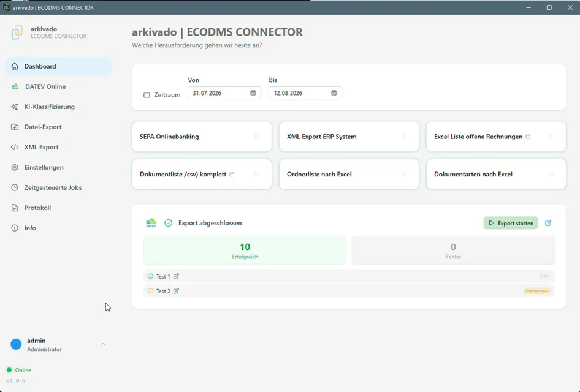580x392 pixels.
Task: Click the Datei-Export folder icon
Action: pyautogui.click(x=15, y=127)
